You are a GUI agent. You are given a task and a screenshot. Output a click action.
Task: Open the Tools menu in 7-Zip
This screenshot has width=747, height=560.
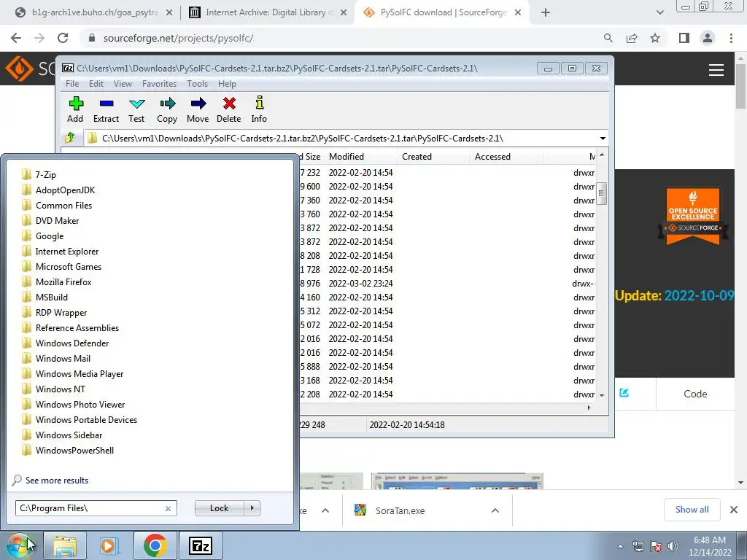pos(197,83)
